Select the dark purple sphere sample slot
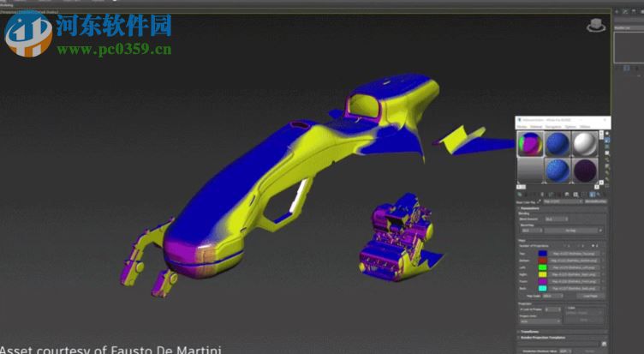Viewport: 644px width, 354px height. click(585, 171)
